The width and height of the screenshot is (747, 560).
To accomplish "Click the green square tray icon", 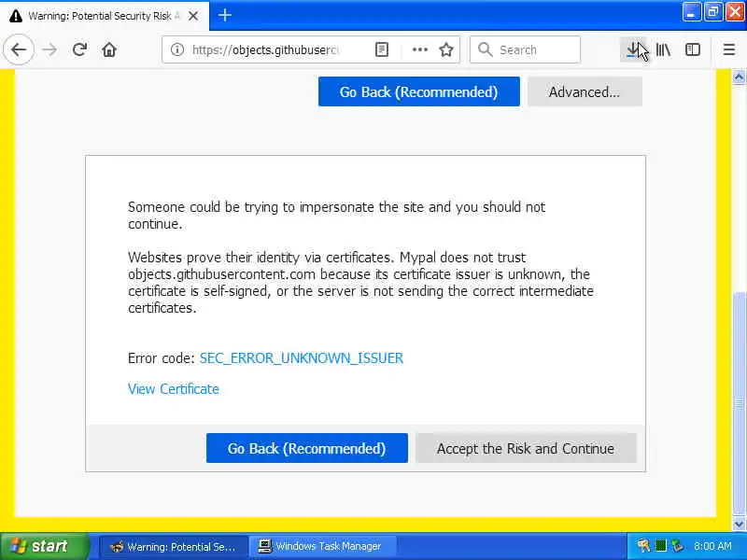I will [x=661, y=546].
